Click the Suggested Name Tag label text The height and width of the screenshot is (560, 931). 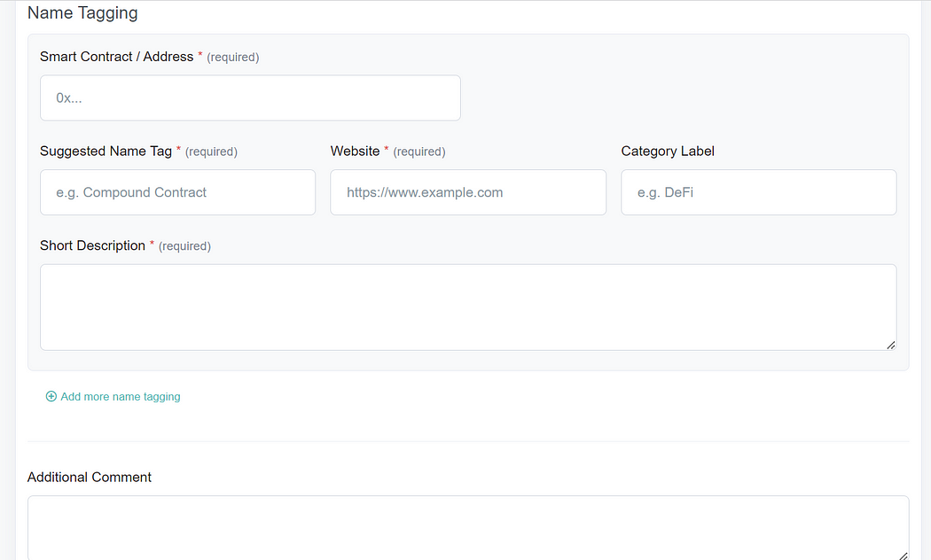(106, 152)
